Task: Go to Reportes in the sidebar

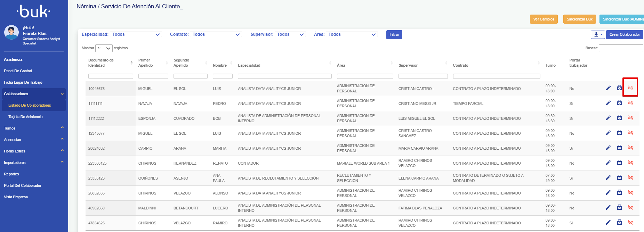Action: pos(11,174)
